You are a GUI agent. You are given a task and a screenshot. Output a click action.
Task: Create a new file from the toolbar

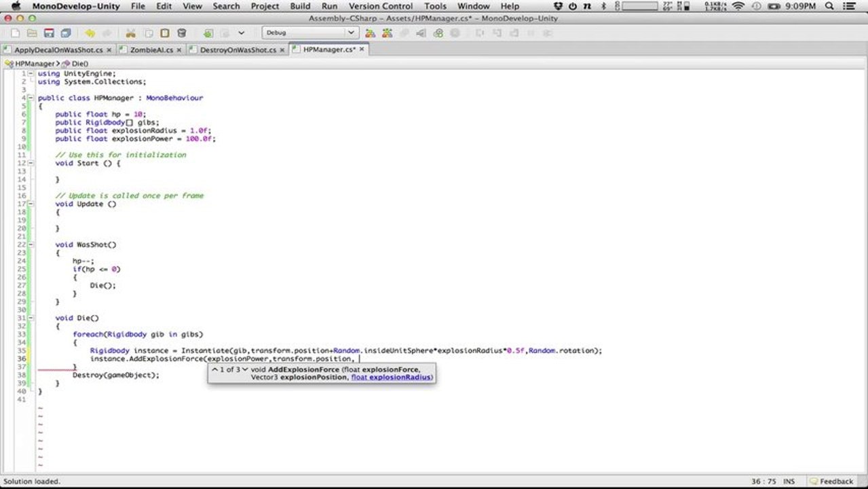pos(16,33)
